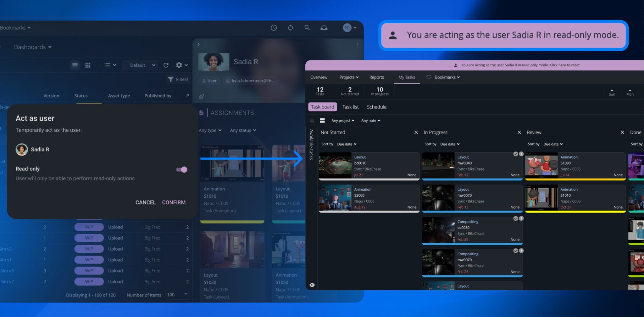Click the User role chip
The height and width of the screenshot is (317, 644).
[209, 81]
